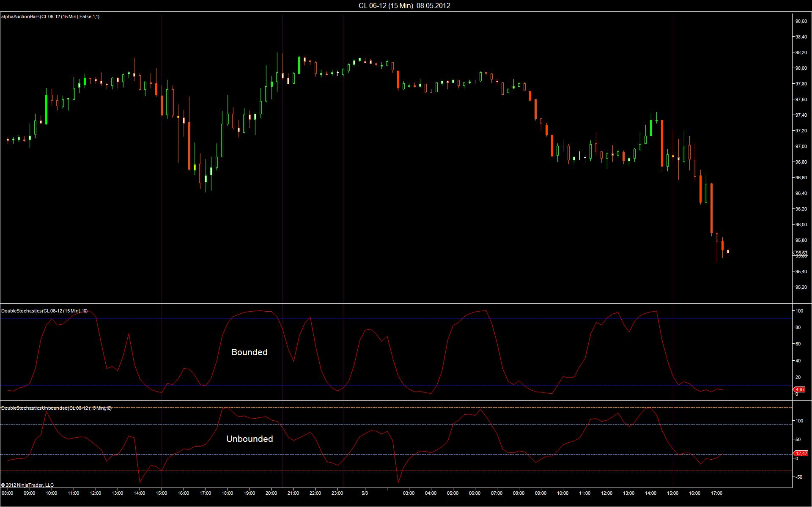
Task: Click the 5/8 date axis label
Action: [x=365, y=493]
